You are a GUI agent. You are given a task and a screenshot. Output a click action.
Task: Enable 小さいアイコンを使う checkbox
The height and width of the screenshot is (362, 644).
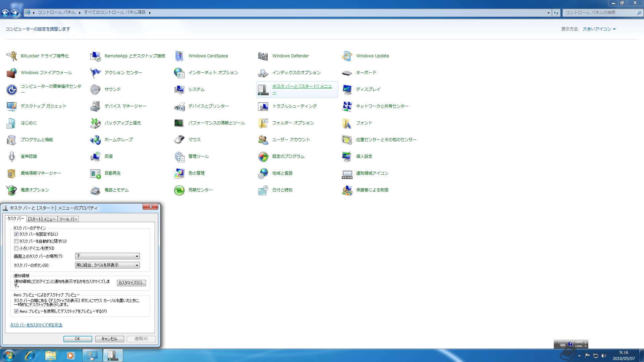16,248
